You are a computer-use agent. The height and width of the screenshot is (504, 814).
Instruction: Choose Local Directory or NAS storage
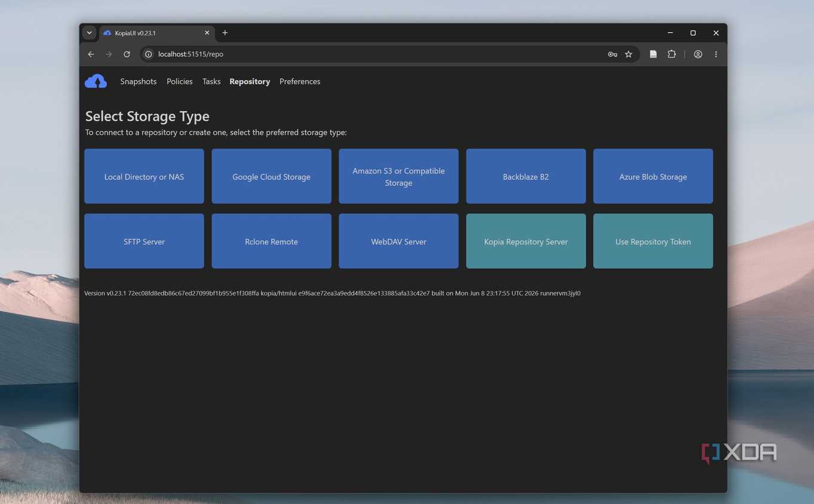coord(144,176)
